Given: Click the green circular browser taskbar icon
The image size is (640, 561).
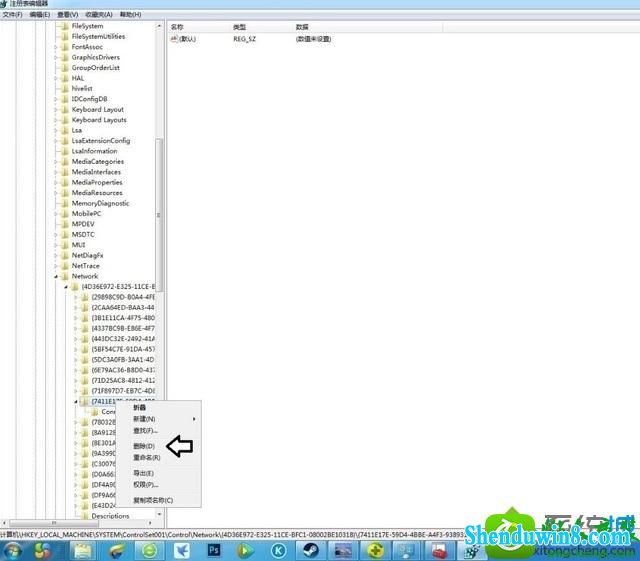Looking at the screenshot, I should click(149, 551).
